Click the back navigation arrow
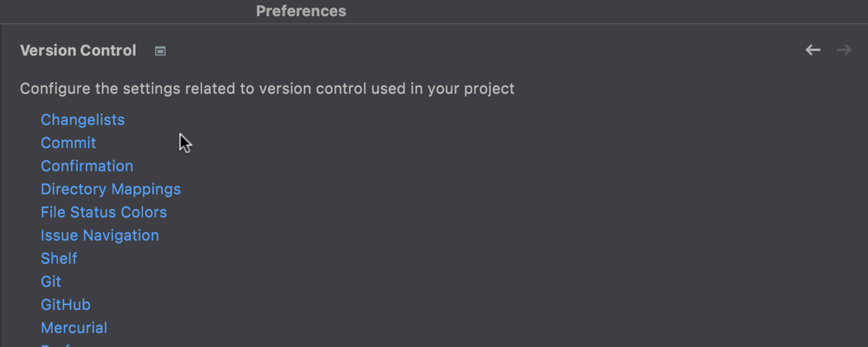Viewport: 868px width, 347px height. (x=812, y=50)
